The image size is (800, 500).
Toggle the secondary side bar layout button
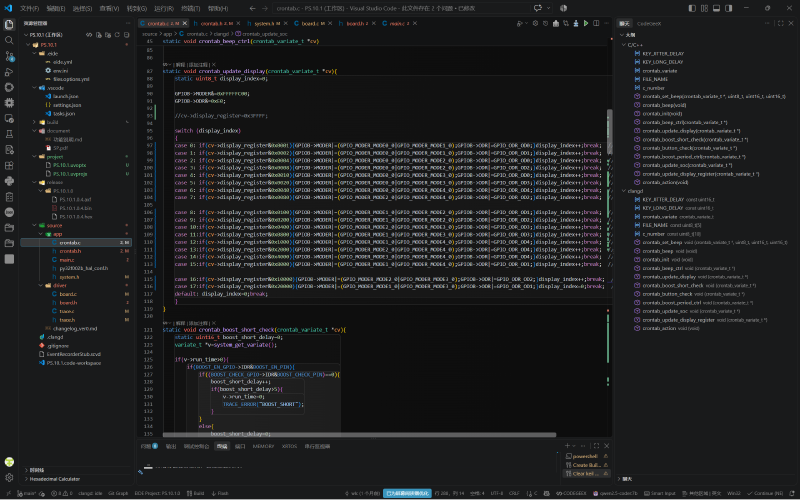(x=729, y=8)
